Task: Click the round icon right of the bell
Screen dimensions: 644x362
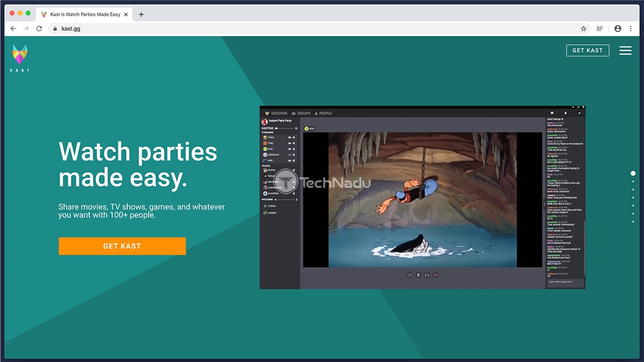Action: point(579,113)
